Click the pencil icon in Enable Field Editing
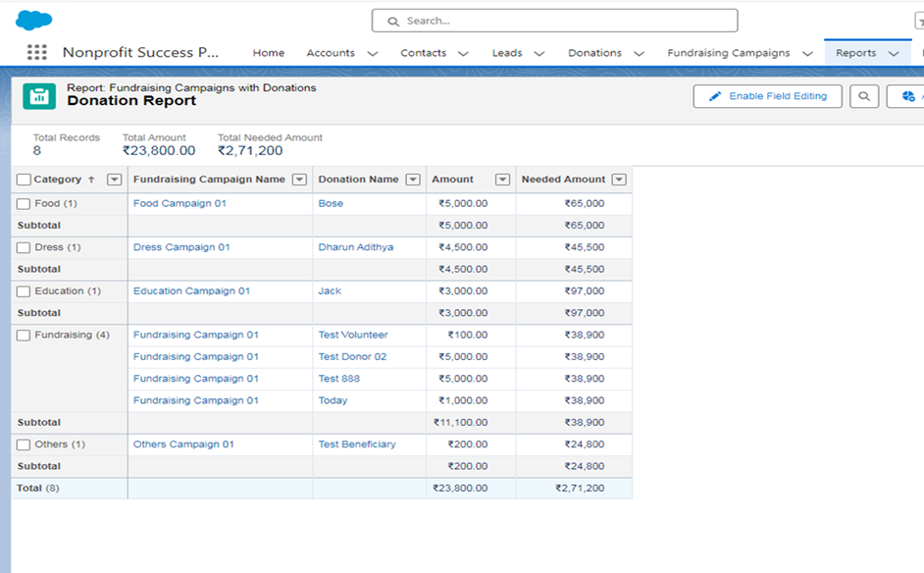This screenshot has height=573, width=924. pyautogui.click(x=714, y=96)
